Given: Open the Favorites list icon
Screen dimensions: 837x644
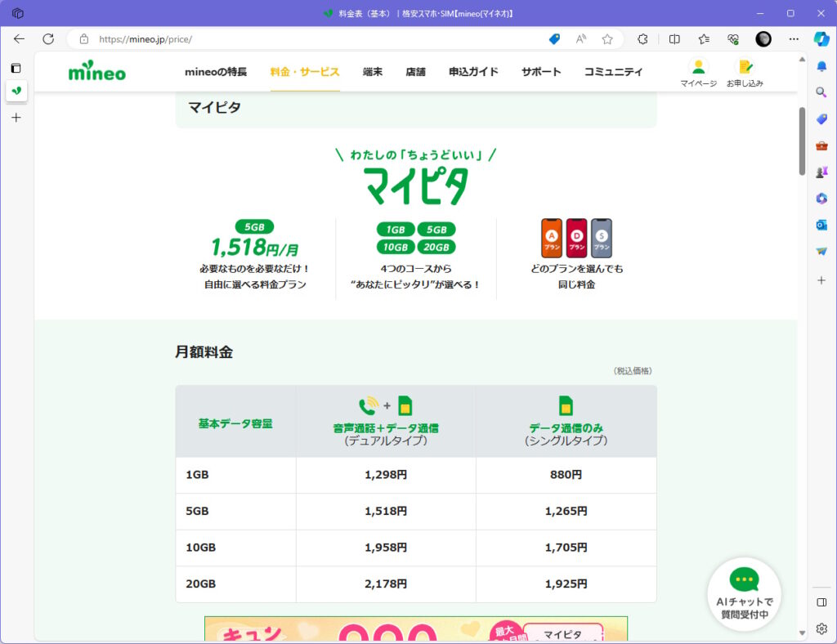Looking at the screenshot, I should coord(704,39).
